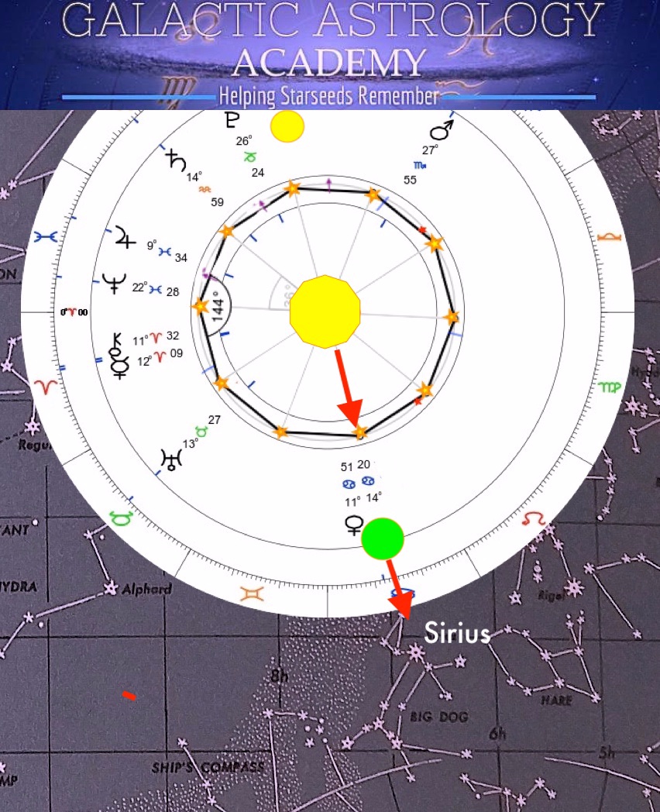Screen dimensions: 660x812
Task: Click the 0° Aries 00 marker label
Action: 74,312
